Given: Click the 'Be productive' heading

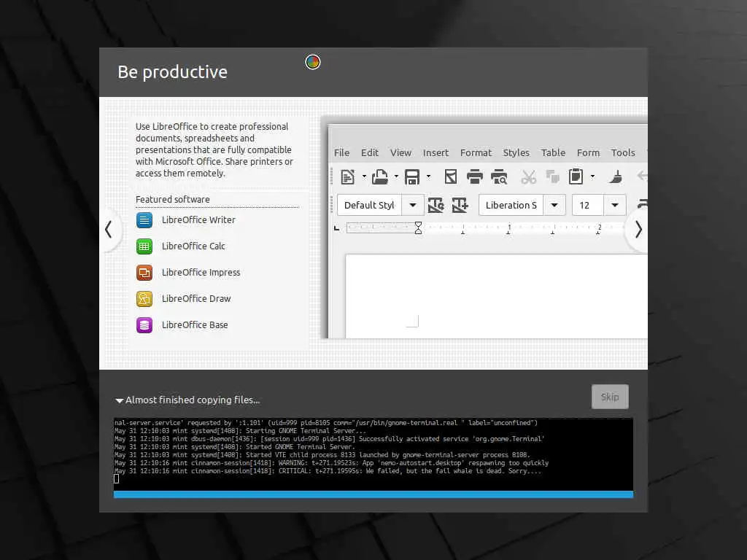Looking at the screenshot, I should pos(172,72).
